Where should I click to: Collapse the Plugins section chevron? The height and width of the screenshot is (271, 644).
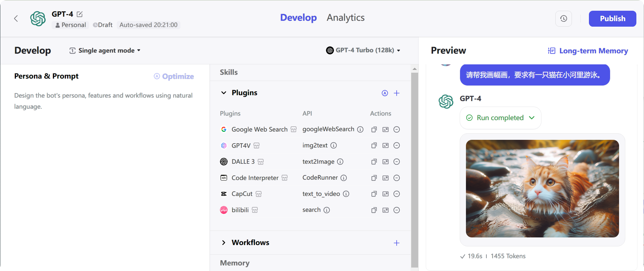click(x=224, y=93)
